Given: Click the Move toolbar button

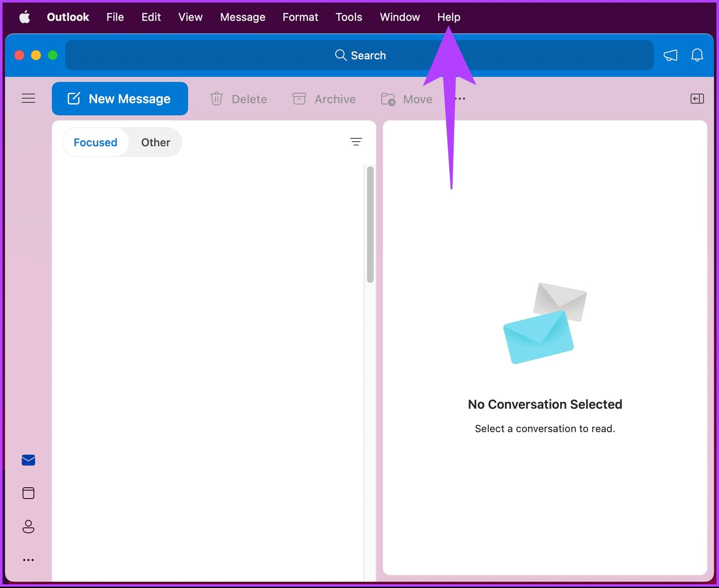Looking at the screenshot, I should click(407, 99).
